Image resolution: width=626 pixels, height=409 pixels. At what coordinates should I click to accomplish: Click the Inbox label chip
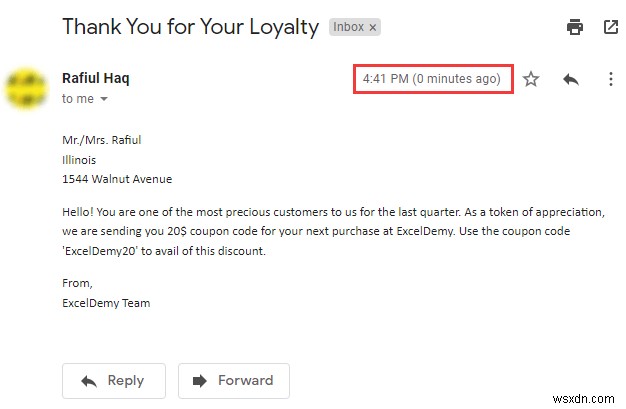pyautogui.click(x=350, y=28)
